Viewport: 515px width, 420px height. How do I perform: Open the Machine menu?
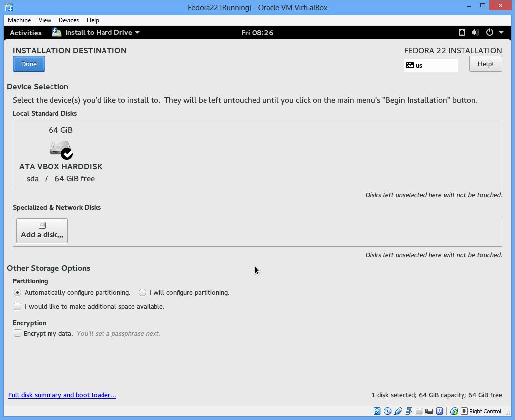point(19,20)
